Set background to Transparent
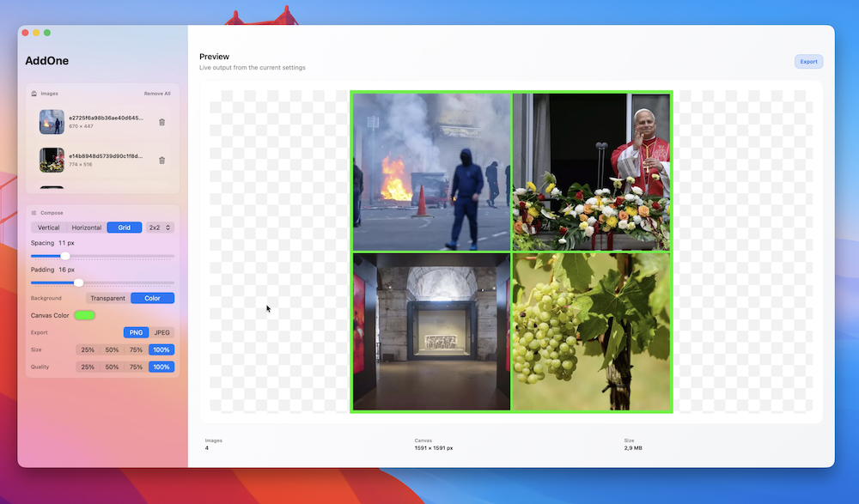The width and height of the screenshot is (859, 504). (108, 298)
